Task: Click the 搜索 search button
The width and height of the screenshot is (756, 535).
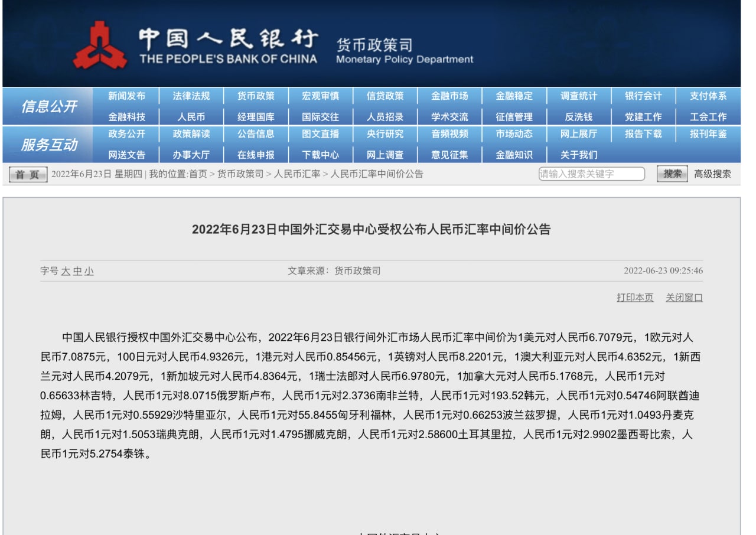Action: 672,174
